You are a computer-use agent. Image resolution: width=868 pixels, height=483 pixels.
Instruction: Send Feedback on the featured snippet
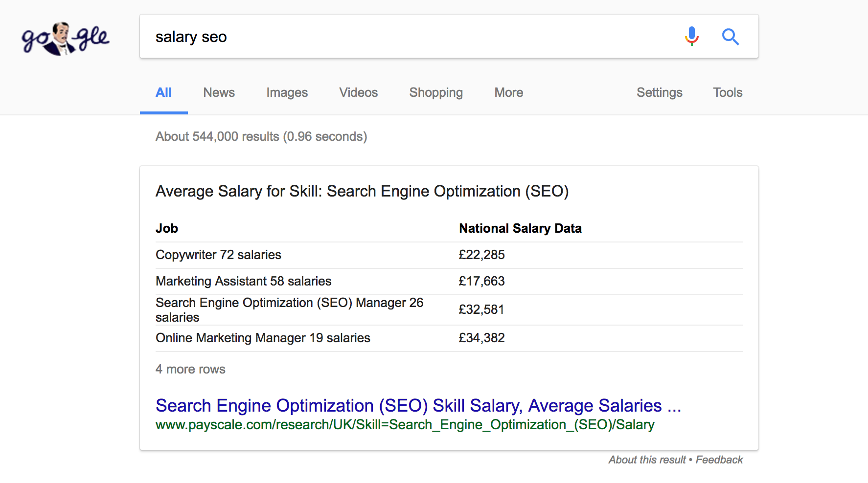point(719,460)
